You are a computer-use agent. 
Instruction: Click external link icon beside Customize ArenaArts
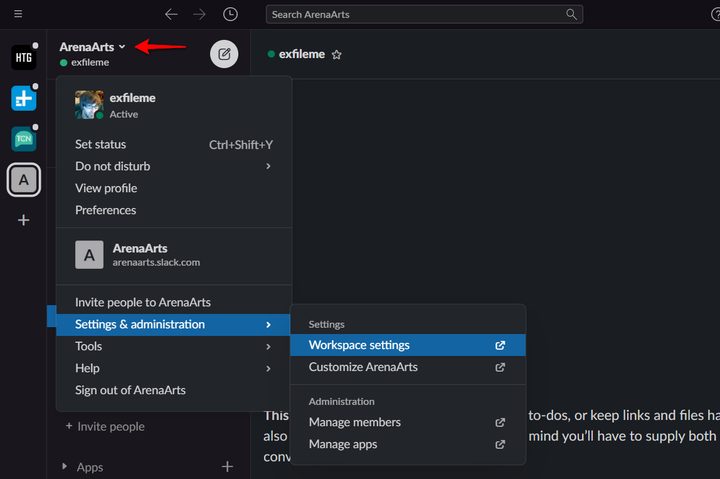pos(500,367)
